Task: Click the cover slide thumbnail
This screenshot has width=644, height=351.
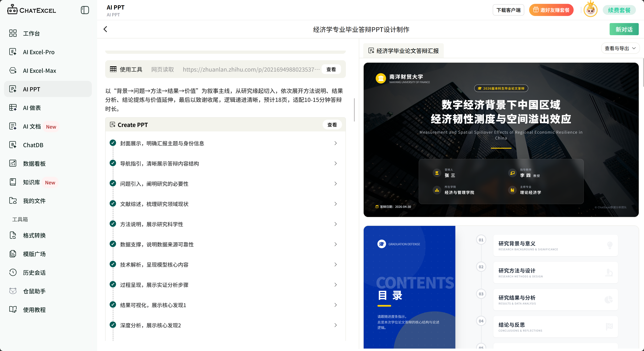Action: (501, 140)
